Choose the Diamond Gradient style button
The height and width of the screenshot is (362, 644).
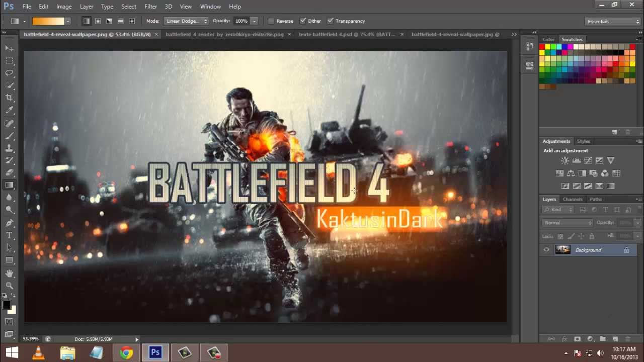click(x=132, y=21)
